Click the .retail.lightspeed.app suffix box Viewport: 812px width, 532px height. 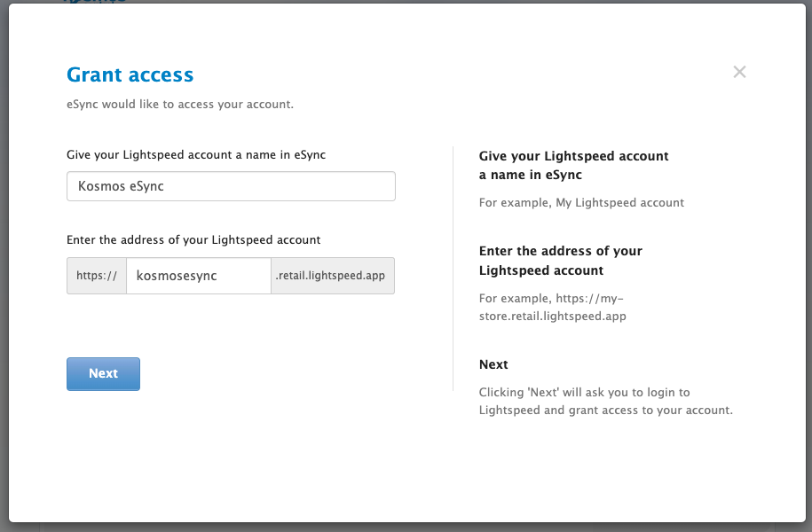(332, 276)
